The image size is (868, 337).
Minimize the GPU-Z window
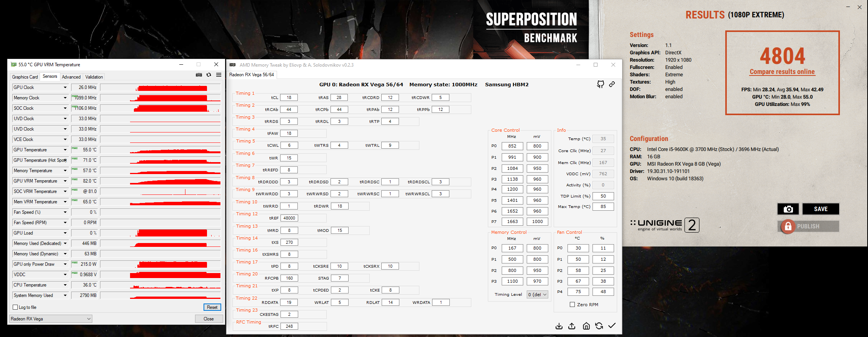tap(181, 64)
